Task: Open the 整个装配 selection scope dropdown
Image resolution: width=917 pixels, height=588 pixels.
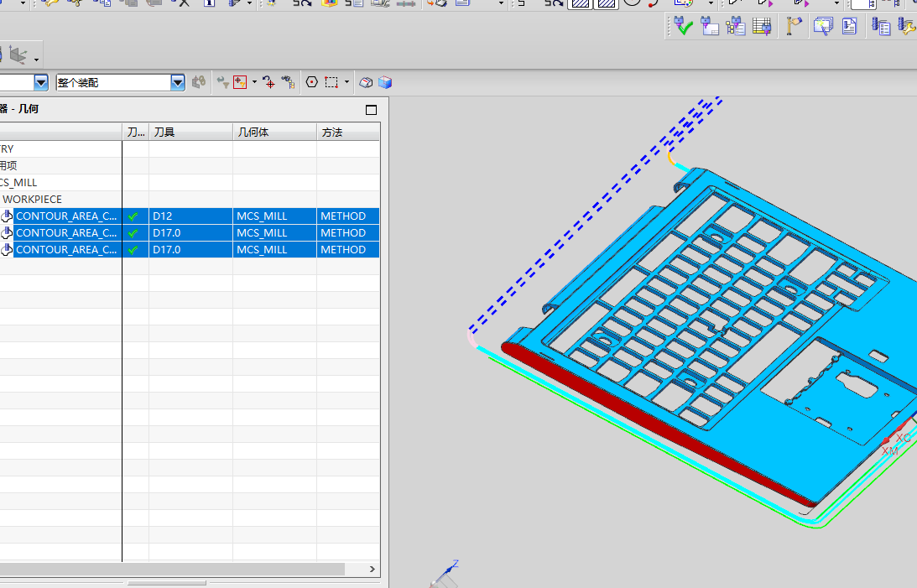Action: tap(178, 82)
